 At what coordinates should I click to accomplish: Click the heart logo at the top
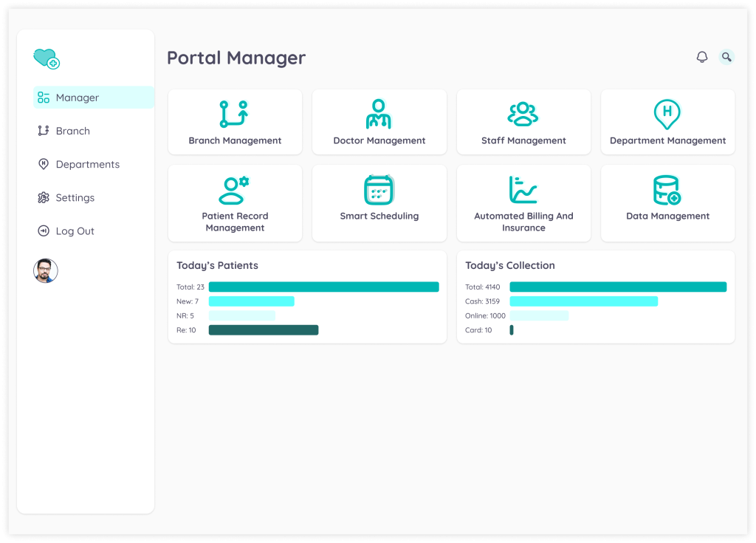[46, 58]
